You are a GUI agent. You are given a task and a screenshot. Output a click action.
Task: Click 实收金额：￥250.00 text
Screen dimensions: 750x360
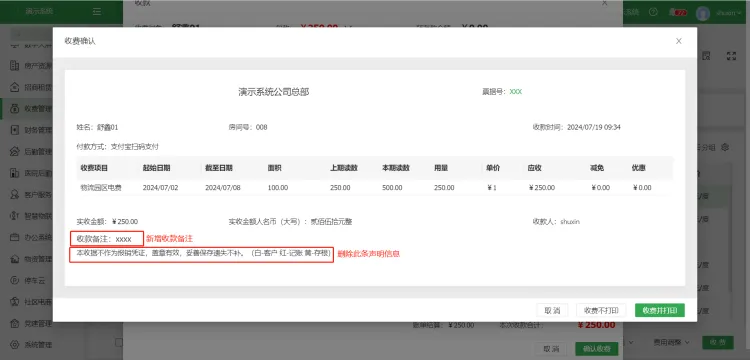click(x=107, y=222)
